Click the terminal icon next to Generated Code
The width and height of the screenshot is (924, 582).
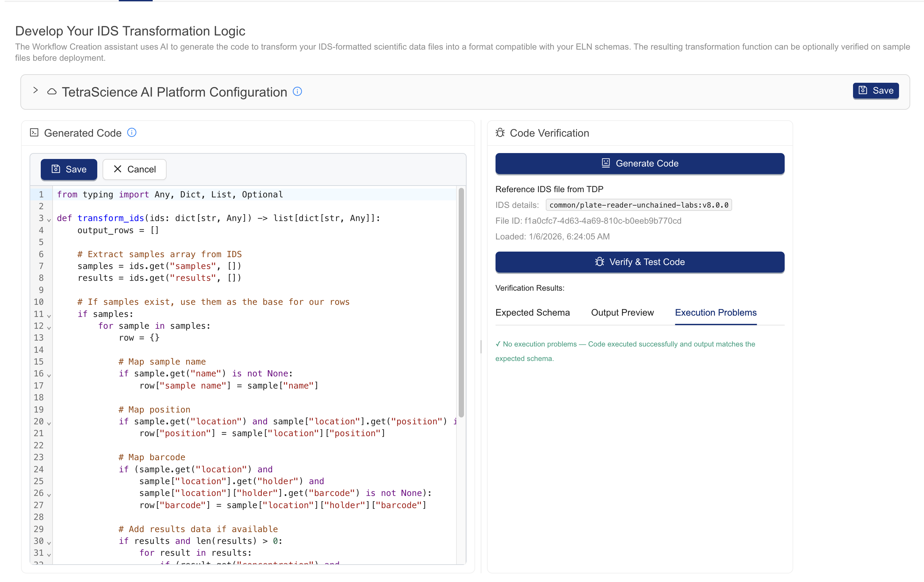[x=34, y=133]
